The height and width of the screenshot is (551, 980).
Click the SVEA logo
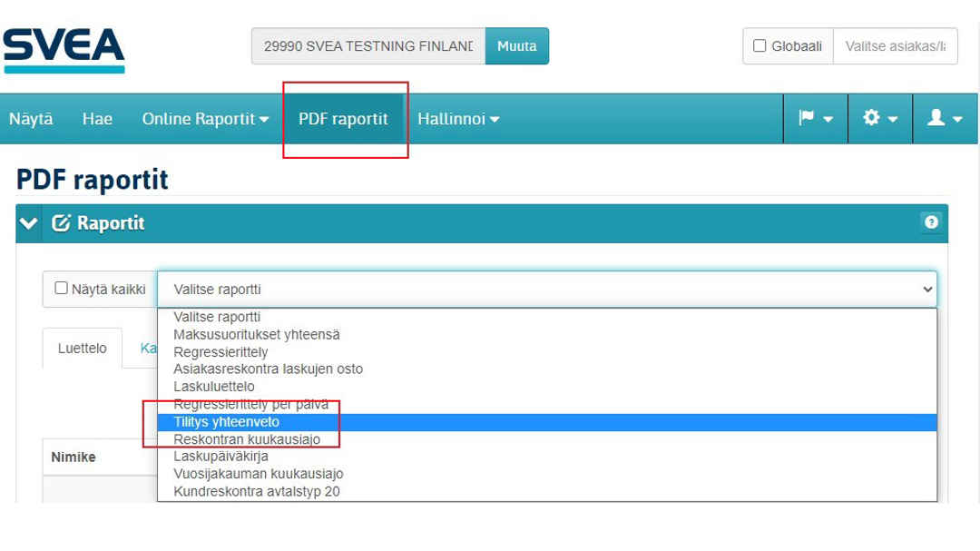[x=64, y=50]
